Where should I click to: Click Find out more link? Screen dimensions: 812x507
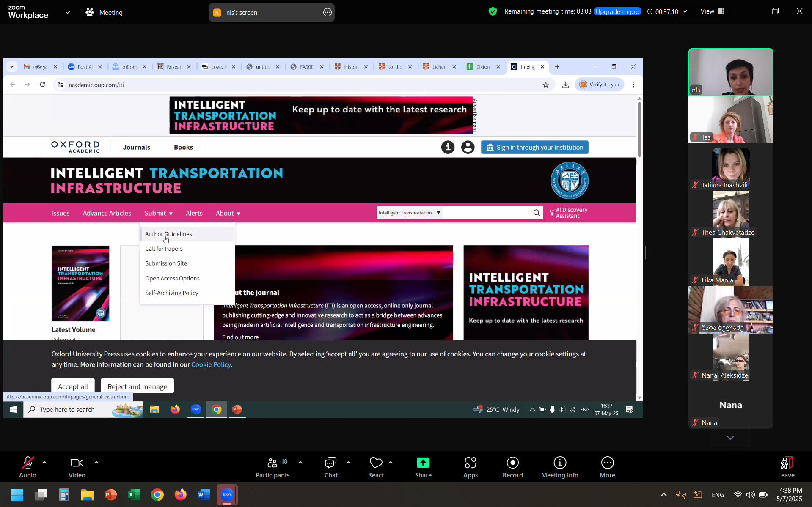[x=240, y=337]
